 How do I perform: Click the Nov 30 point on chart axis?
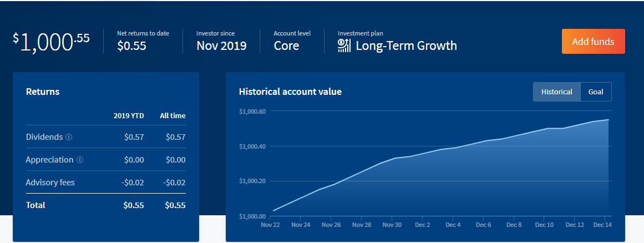coord(392,225)
